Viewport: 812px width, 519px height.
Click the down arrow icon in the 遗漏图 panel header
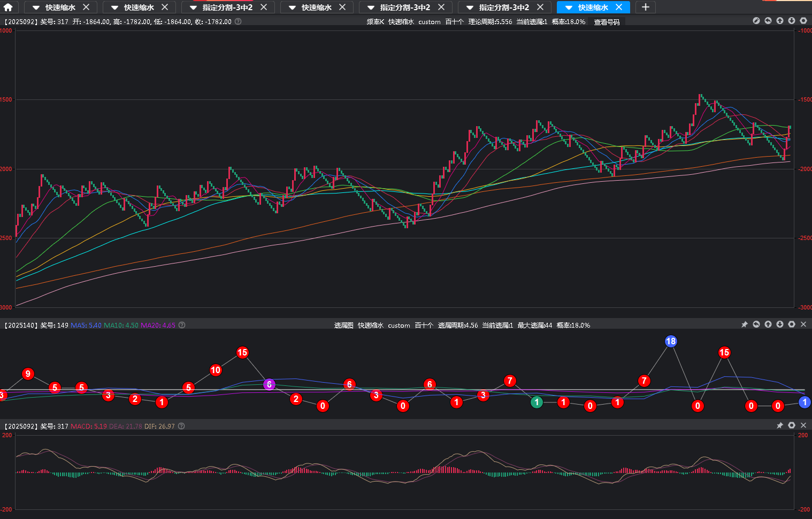[x=780, y=324]
